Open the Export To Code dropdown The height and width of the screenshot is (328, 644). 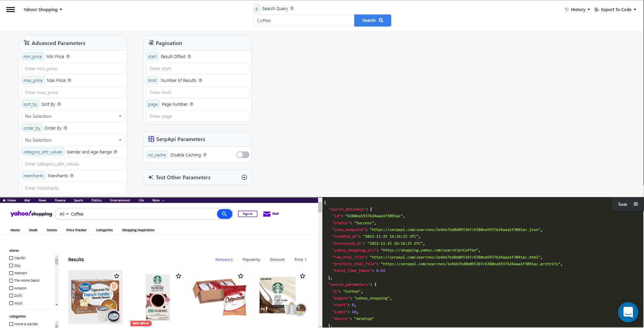[615, 9]
